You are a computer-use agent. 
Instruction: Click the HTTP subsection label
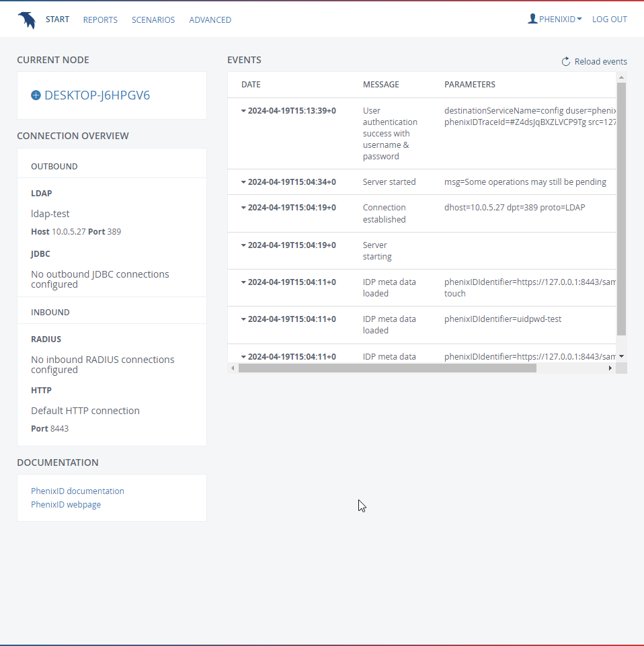41,390
